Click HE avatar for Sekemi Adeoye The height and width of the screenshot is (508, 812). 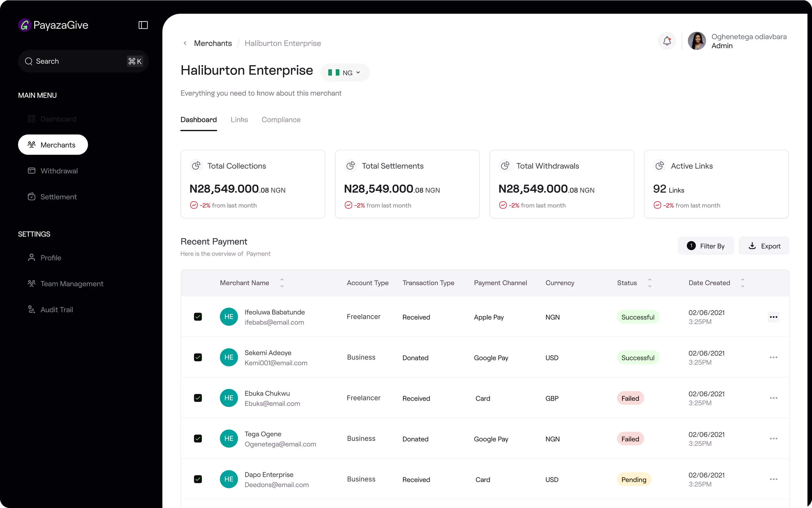click(229, 357)
